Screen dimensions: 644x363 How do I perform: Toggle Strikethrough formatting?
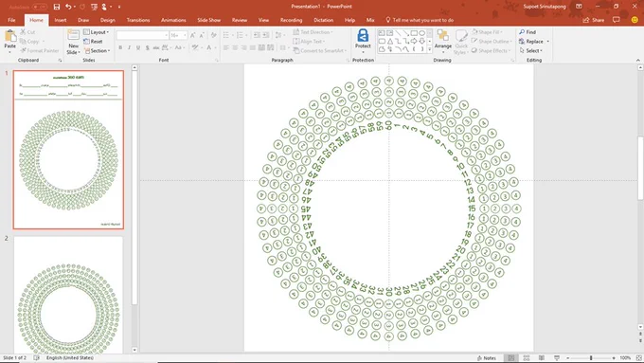click(156, 47)
